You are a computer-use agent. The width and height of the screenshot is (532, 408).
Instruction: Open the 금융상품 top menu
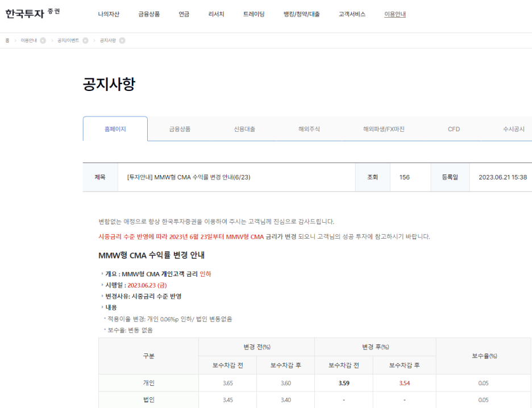pyautogui.click(x=149, y=14)
